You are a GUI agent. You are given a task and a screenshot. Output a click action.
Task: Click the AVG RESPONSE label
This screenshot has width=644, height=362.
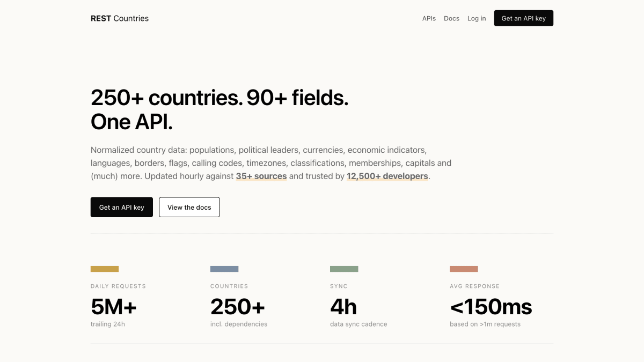point(474,286)
